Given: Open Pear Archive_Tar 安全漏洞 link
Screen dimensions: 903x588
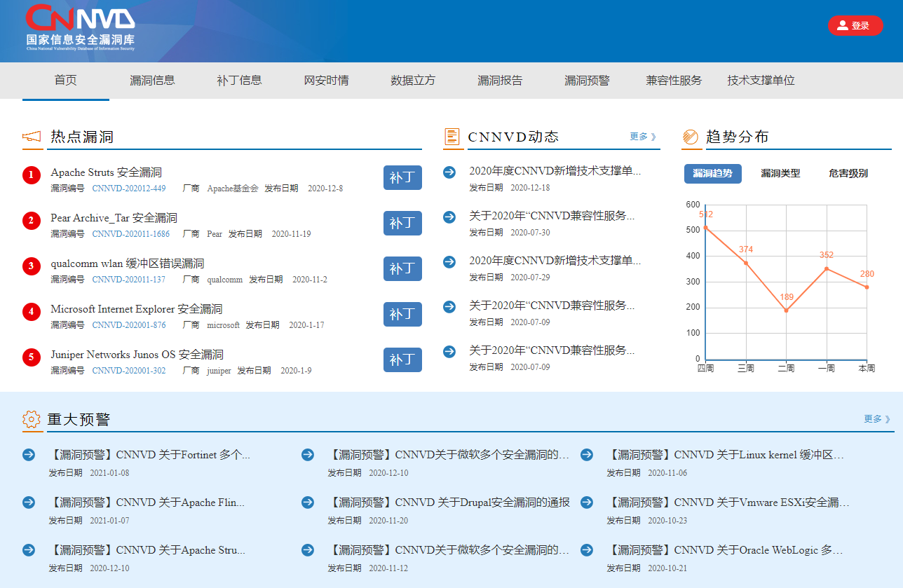Looking at the screenshot, I should click(x=114, y=218).
